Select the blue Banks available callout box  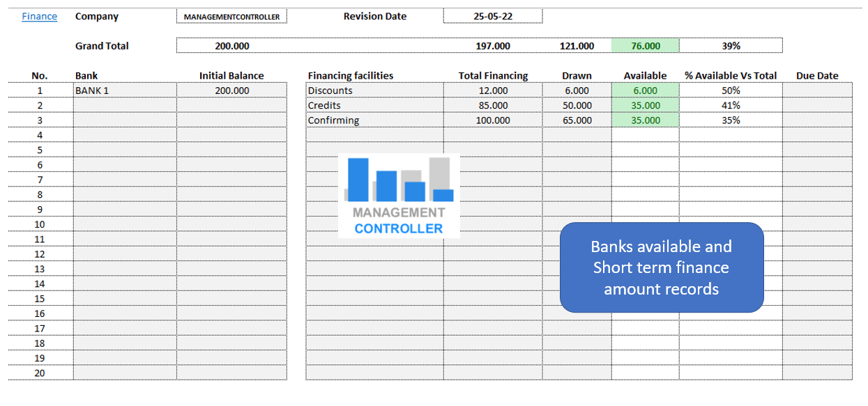click(x=661, y=267)
